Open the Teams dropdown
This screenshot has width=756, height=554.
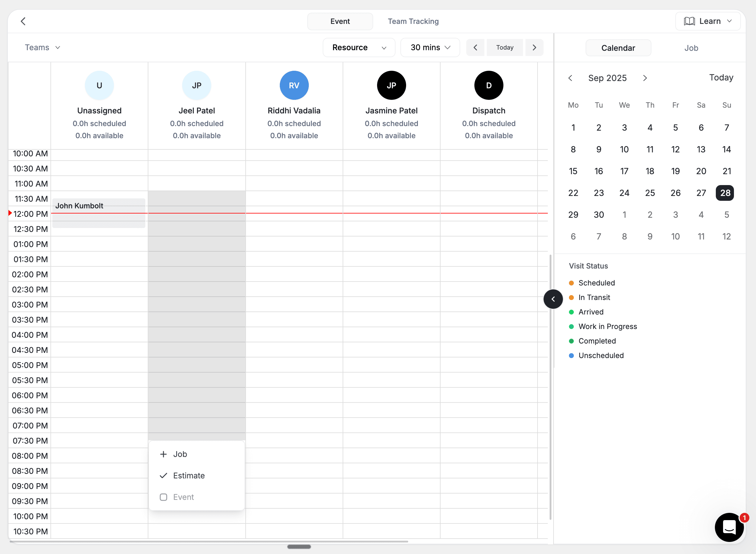(42, 47)
